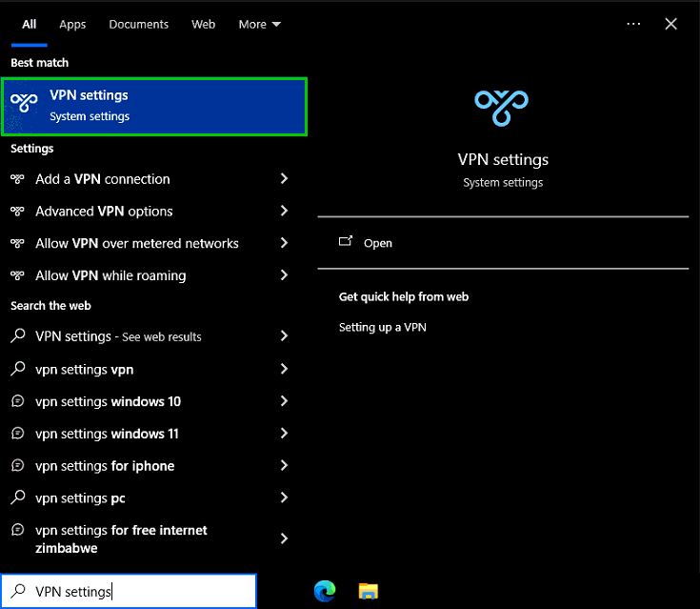Expand the Advanced VPN options chevron
The image size is (700, 609).
(284, 211)
